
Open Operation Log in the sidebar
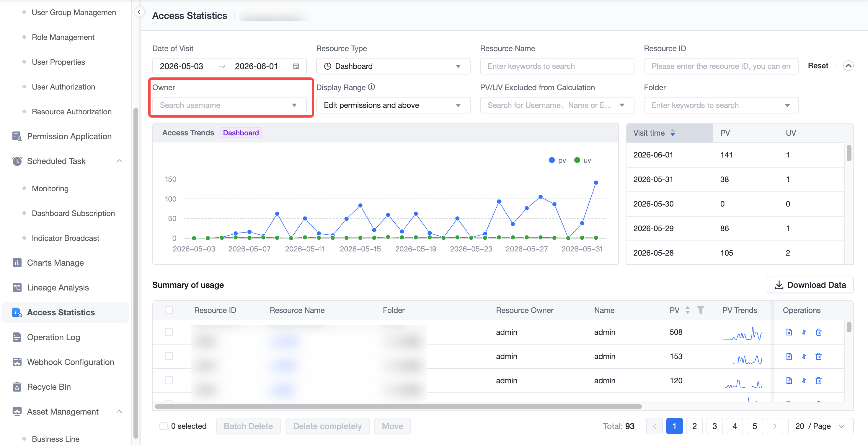point(53,337)
